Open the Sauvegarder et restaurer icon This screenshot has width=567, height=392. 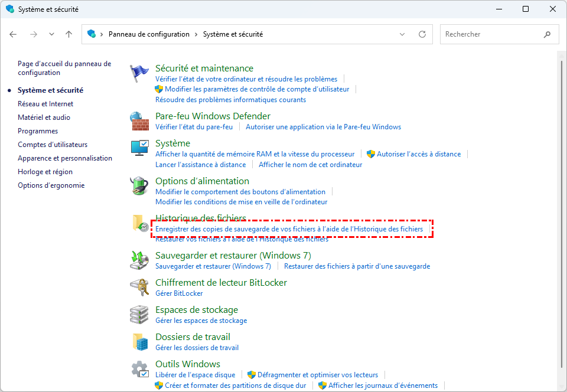click(140, 260)
